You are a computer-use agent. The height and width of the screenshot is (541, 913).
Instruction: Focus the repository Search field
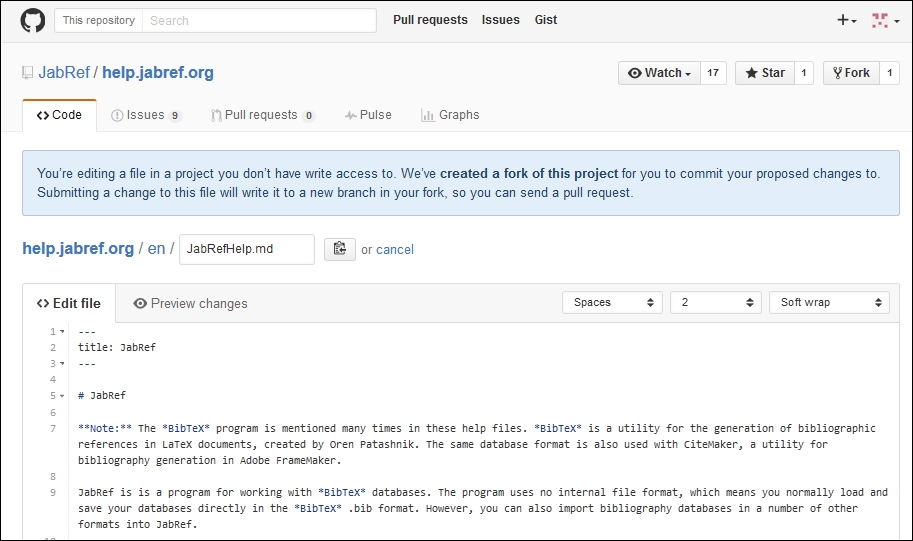pyautogui.click(x=259, y=20)
